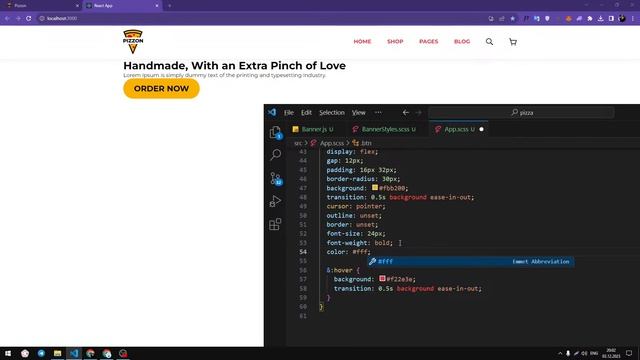Click Chrome back navigation arrow
This screenshot has width=640, height=360.
pos(7,18)
